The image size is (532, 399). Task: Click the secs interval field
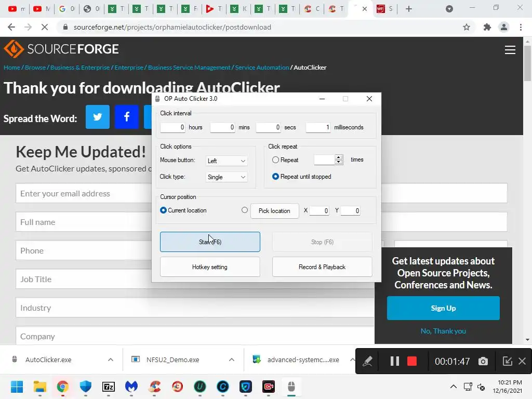[x=268, y=127]
